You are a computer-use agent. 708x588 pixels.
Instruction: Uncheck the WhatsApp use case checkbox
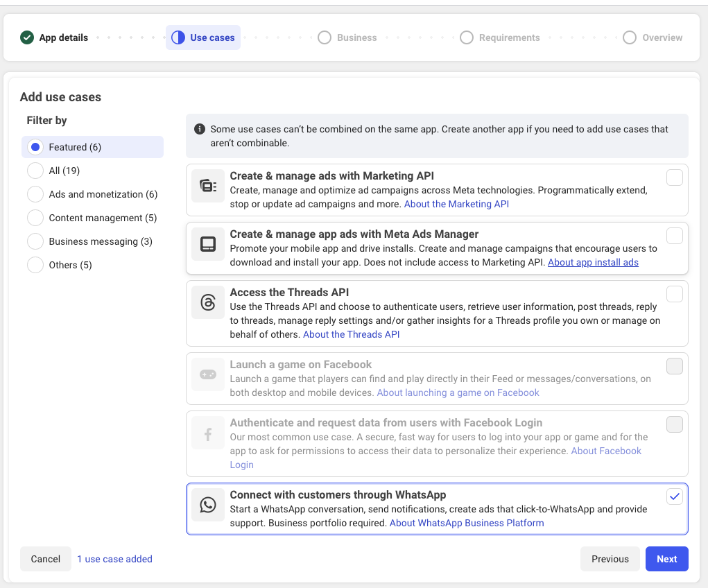(x=674, y=496)
